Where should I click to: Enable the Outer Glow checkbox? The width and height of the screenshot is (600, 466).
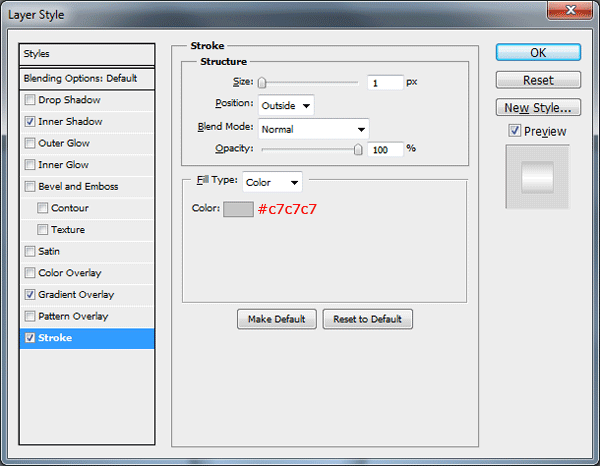point(29,143)
